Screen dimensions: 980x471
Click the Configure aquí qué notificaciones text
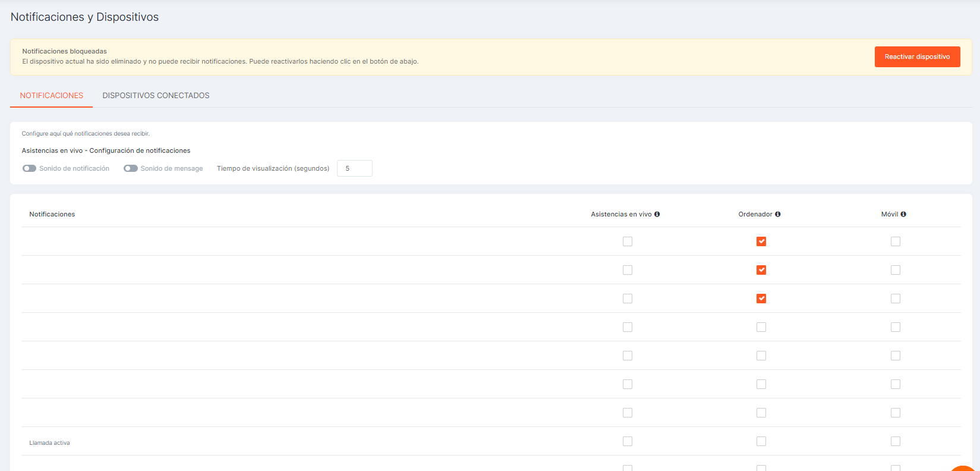click(86, 134)
